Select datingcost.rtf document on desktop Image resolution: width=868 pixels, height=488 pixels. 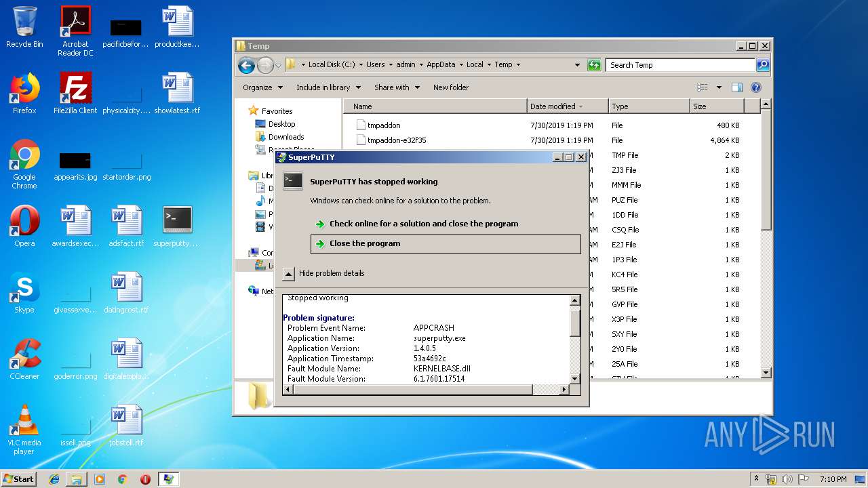[126, 293]
